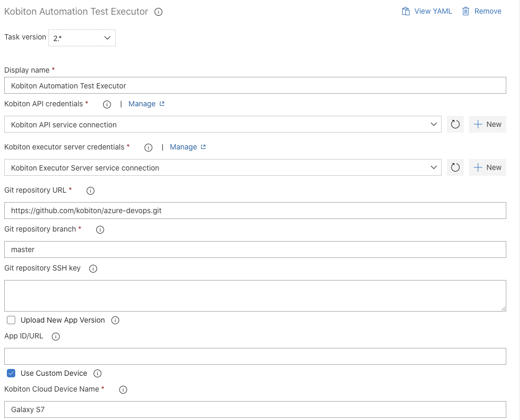This screenshot has height=420, width=520.
Task: Click the Git repository branch input field
Action: 255,249
